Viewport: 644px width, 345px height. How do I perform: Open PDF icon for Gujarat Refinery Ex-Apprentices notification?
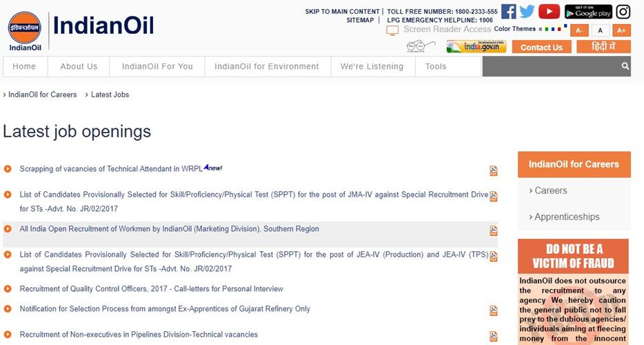click(493, 310)
